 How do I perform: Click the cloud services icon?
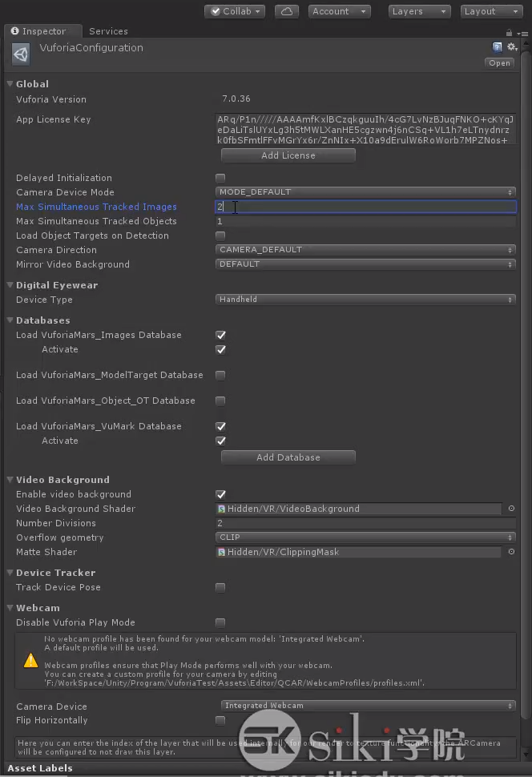coord(287,11)
